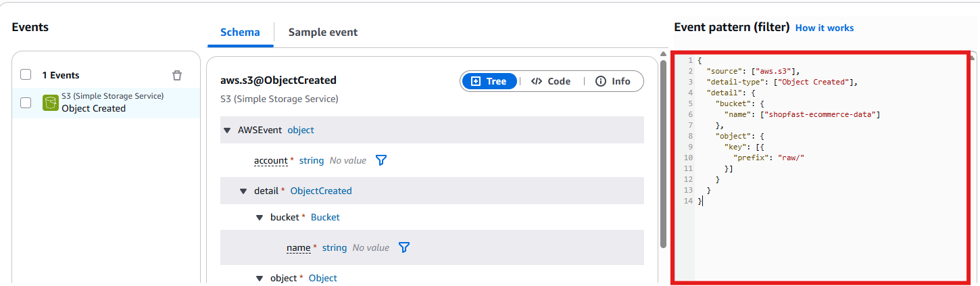Switch to the Sample event tab
The width and height of the screenshot is (980, 286).
tap(323, 32)
